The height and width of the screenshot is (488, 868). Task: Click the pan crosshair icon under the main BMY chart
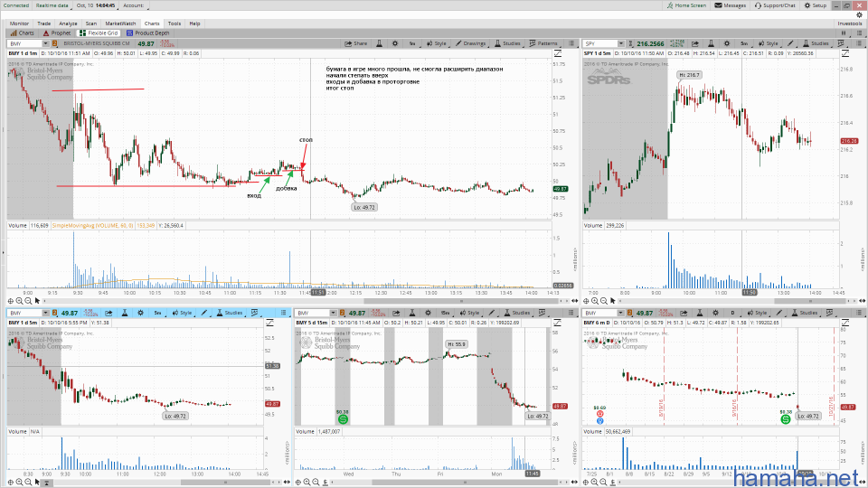(x=11, y=301)
